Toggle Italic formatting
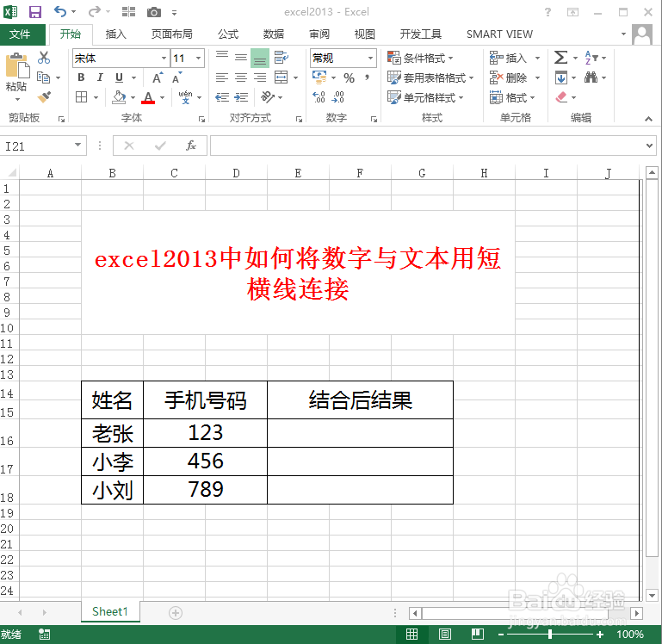This screenshot has width=662, height=644. 100,77
